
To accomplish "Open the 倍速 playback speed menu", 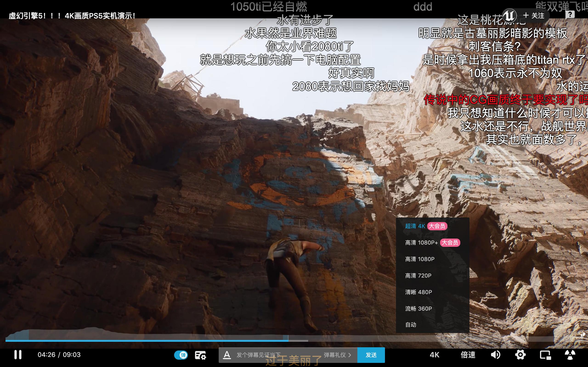I will click(468, 355).
